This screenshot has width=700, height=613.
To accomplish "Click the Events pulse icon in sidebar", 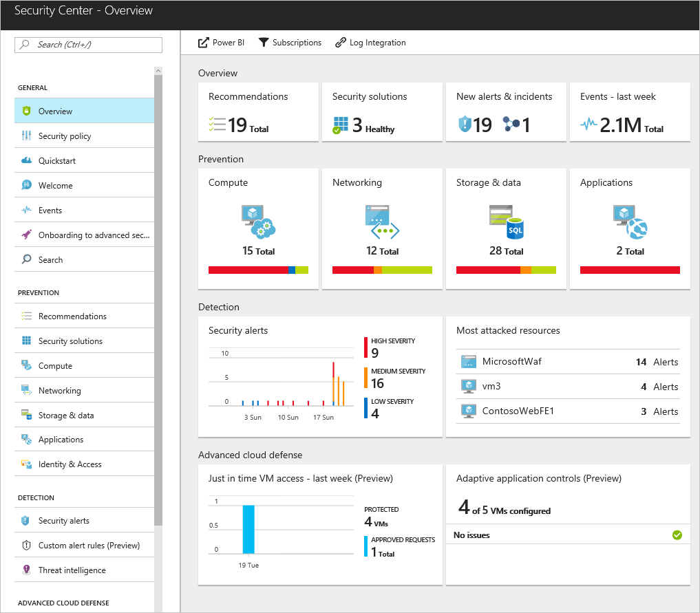I will [26, 210].
